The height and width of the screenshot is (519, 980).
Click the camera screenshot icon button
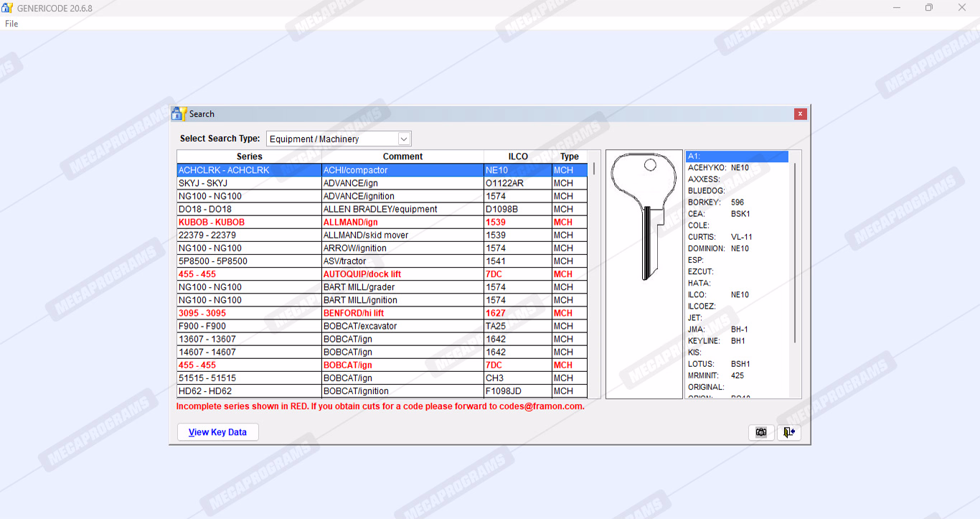click(x=761, y=432)
